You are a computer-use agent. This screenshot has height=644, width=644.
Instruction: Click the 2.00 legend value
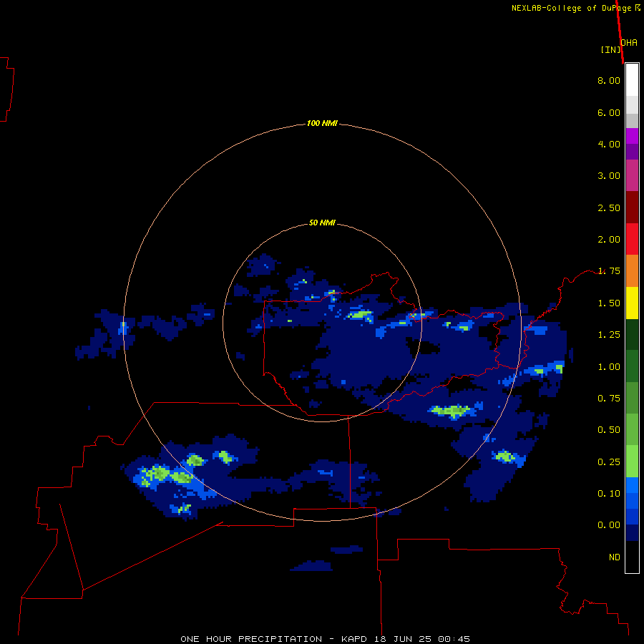(609, 240)
